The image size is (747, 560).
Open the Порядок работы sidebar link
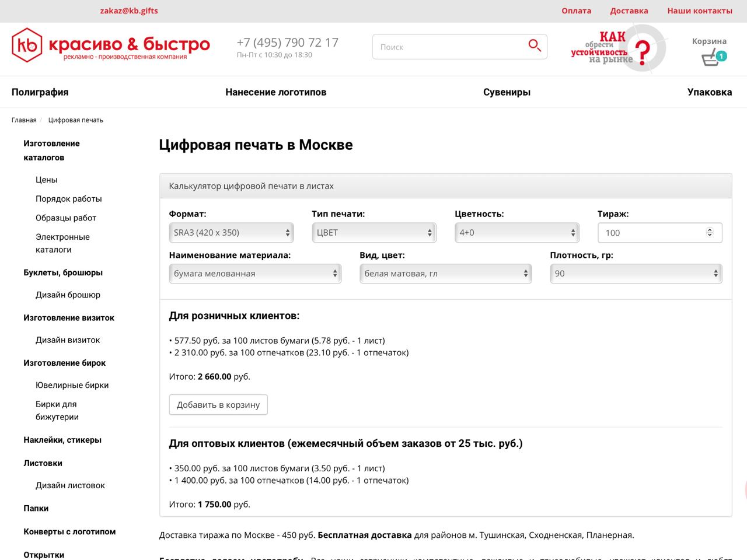pos(69,199)
